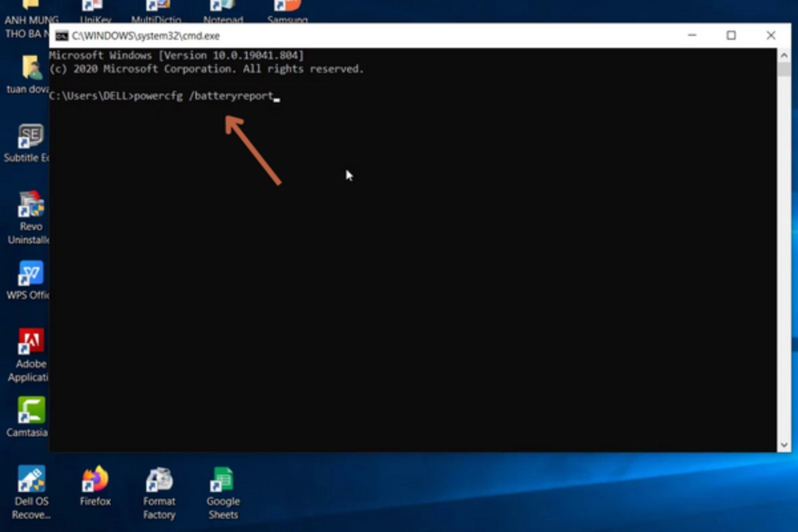Click the vertical scrollbar track in cmd

[782, 266]
